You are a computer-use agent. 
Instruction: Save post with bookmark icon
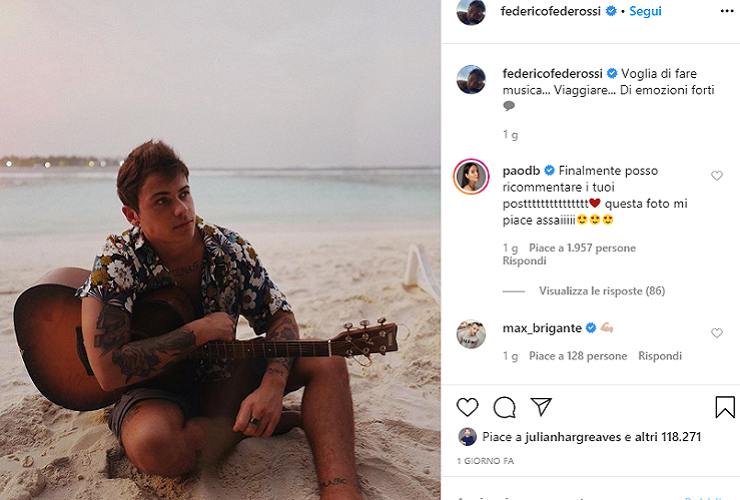pyautogui.click(x=725, y=407)
